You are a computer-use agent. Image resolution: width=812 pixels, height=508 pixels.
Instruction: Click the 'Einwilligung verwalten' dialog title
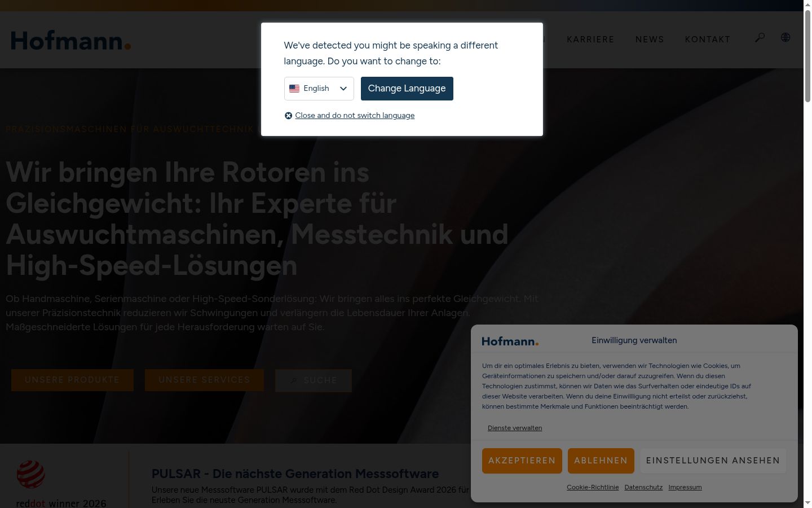coord(634,340)
